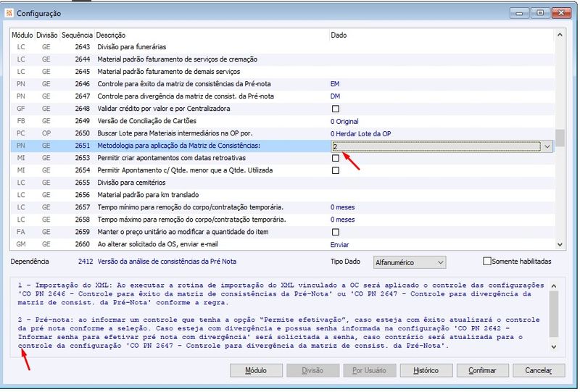Select row 2646 Controle para êxito da matriz
This screenshot has height=392, width=580.
click(x=282, y=84)
